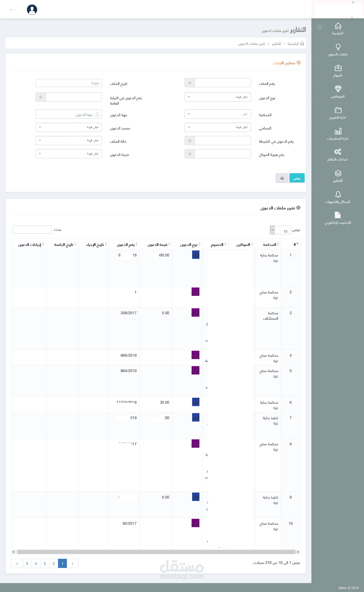The width and height of the screenshot is (364, 592).
Task: Focus the رقم الدعوى في الشرطة input
Action: pyautogui.click(x=223, y=141)
